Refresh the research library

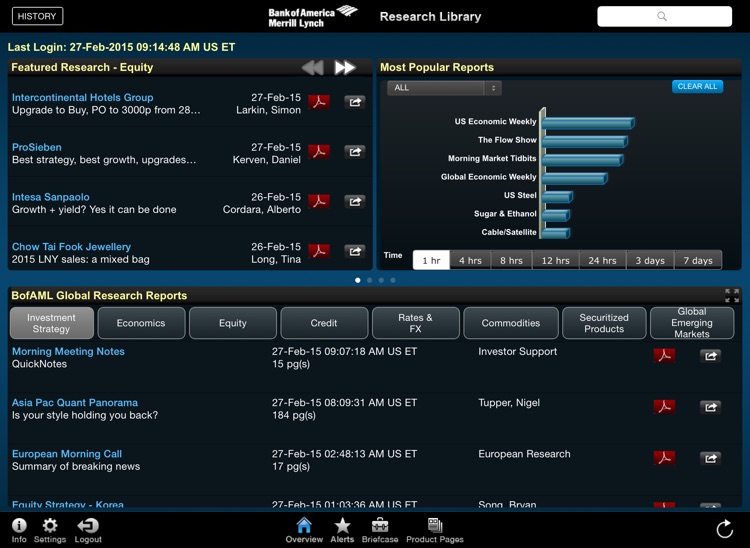point(725,529)
